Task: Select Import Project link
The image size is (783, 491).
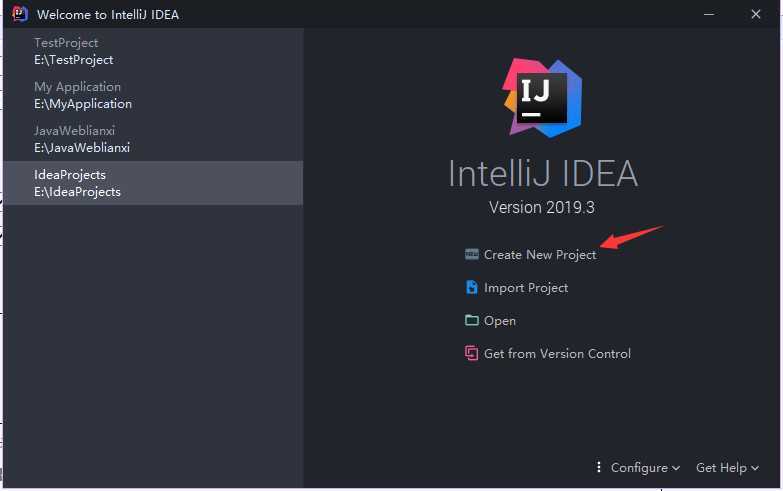Action: (x=526, y=288)
